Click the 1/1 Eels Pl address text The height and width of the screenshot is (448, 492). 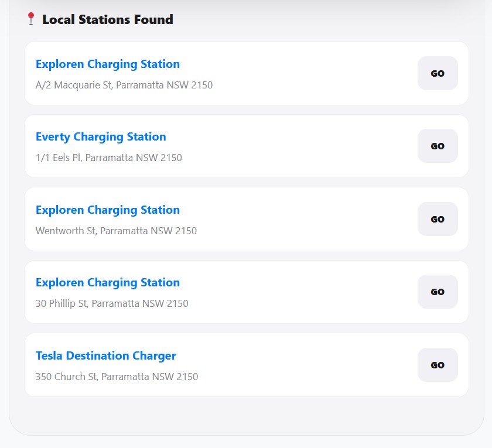click(x=109, y=158)
